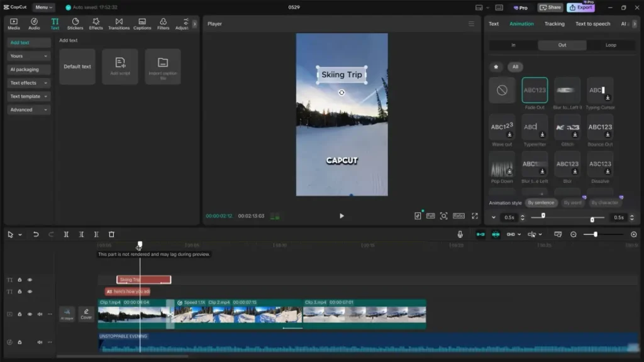
Task: Click the Split tool icon
Action: tap(66, 234)
